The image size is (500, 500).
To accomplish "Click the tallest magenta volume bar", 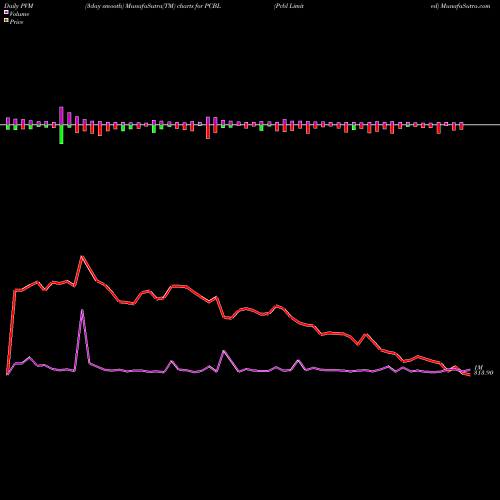I will coord(61,116).
